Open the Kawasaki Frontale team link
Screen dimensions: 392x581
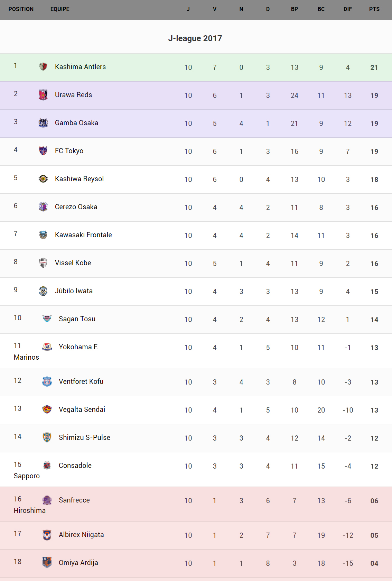(83, 235)
